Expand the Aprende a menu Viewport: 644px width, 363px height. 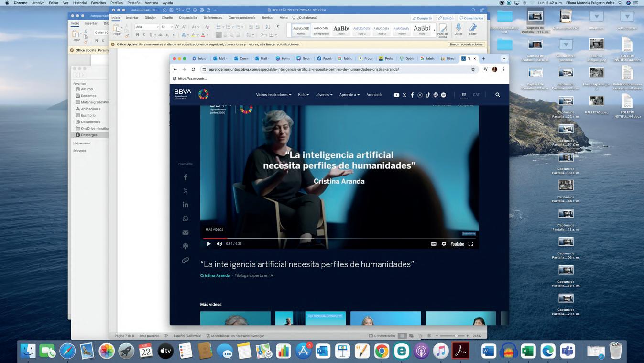click(349, 95)
